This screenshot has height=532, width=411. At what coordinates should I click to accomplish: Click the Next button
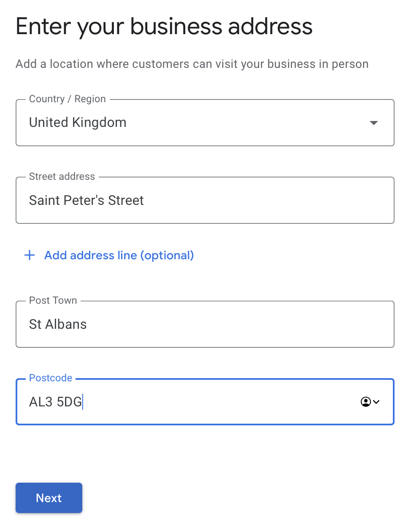tap(49, 498)
